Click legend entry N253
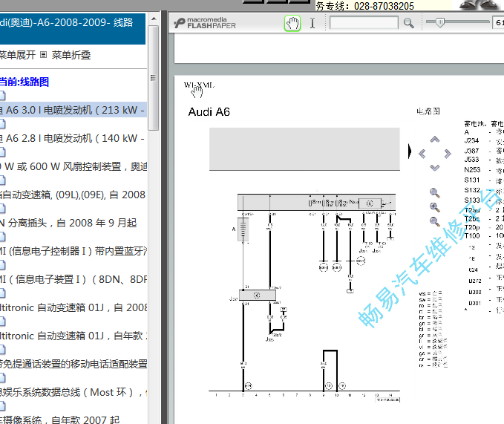Image resolution: width=504 pixels, height=424 pixels. point(472,170)
